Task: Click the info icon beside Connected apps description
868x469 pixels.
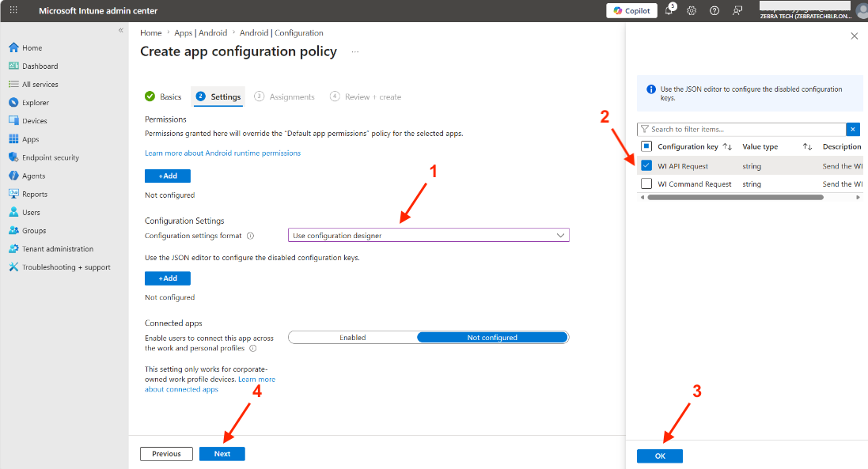Action: click(x=253, y=349)
